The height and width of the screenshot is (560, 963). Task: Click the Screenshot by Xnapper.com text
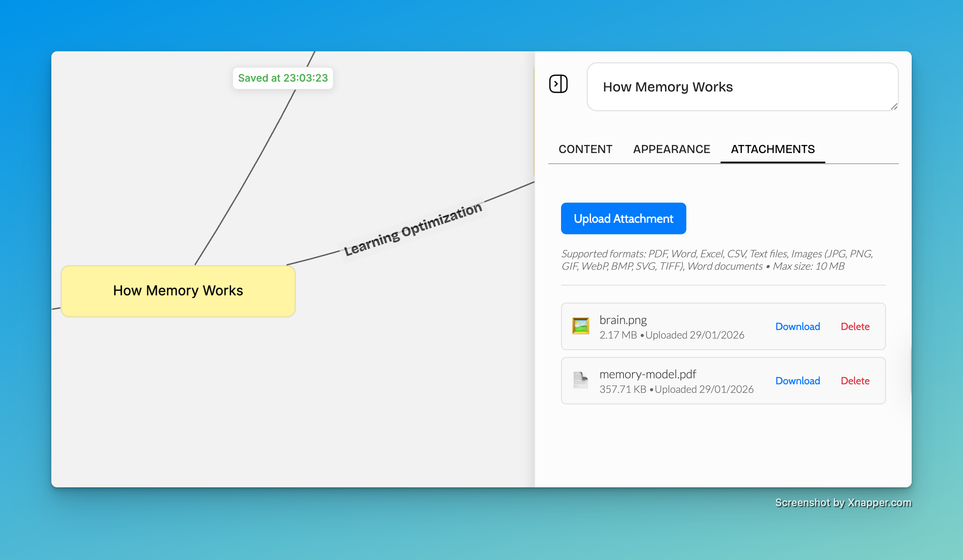pyautogui.click(x=843, y=503)
